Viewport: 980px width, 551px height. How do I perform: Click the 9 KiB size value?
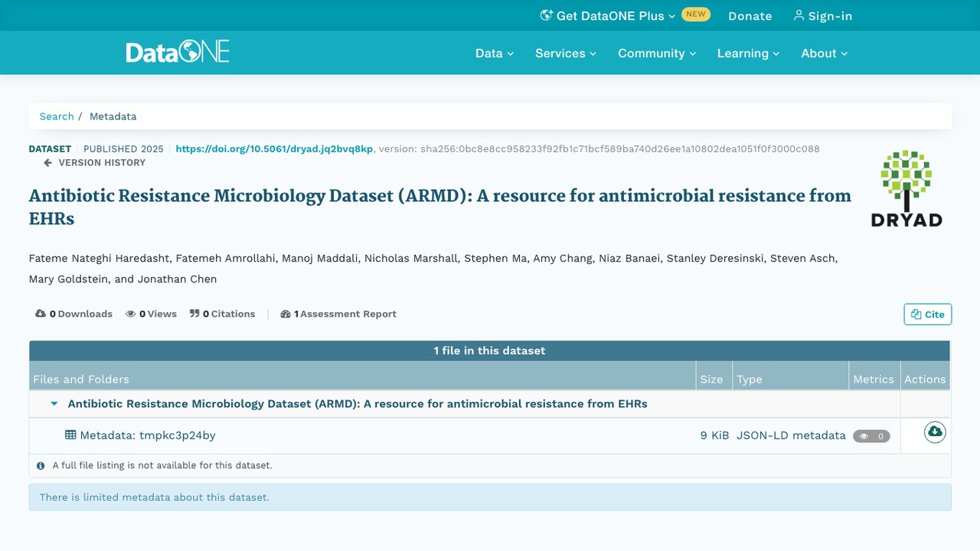coord(714,435)
